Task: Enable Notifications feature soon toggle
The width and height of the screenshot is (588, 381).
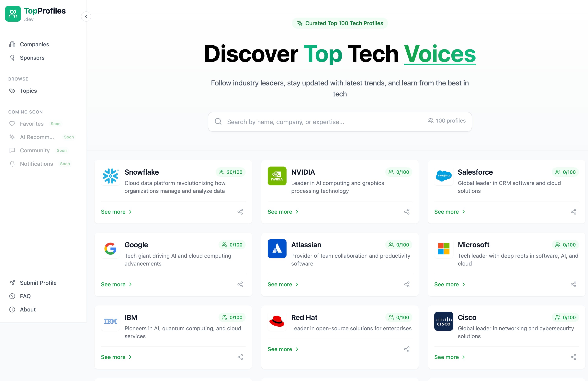Action: [x=36, y=164]
